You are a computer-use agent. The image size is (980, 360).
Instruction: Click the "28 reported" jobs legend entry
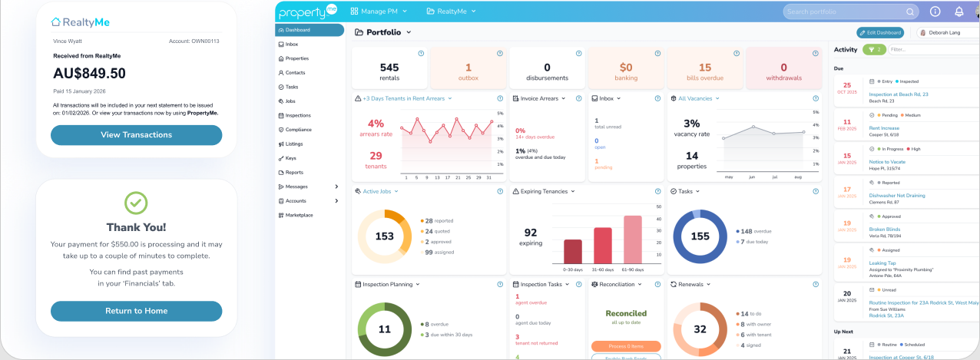pyautogui.click(x=437, y=220)
